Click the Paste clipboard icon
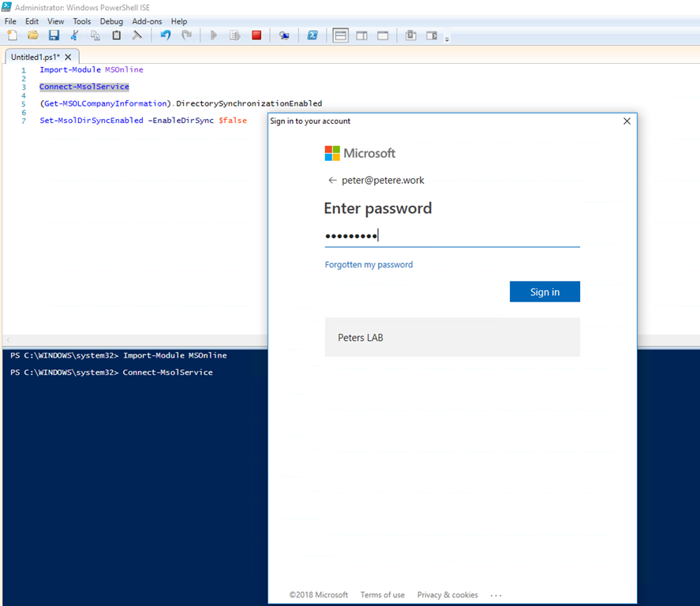This screenshot has width=700, height=606. click(x=117, y=36)
